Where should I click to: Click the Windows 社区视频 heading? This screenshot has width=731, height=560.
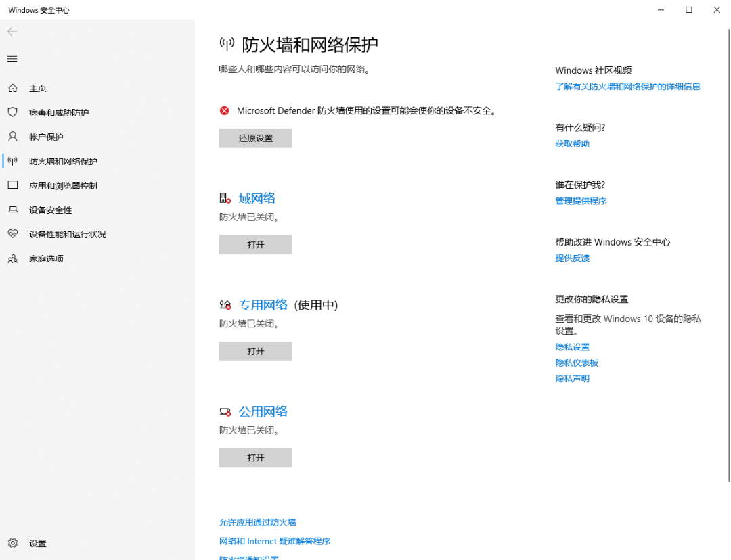[x=593, y=70]
